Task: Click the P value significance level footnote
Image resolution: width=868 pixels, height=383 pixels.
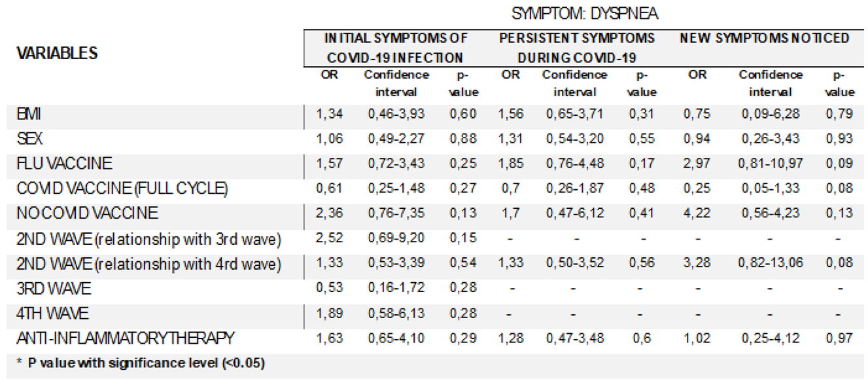Action: (141, 363)
